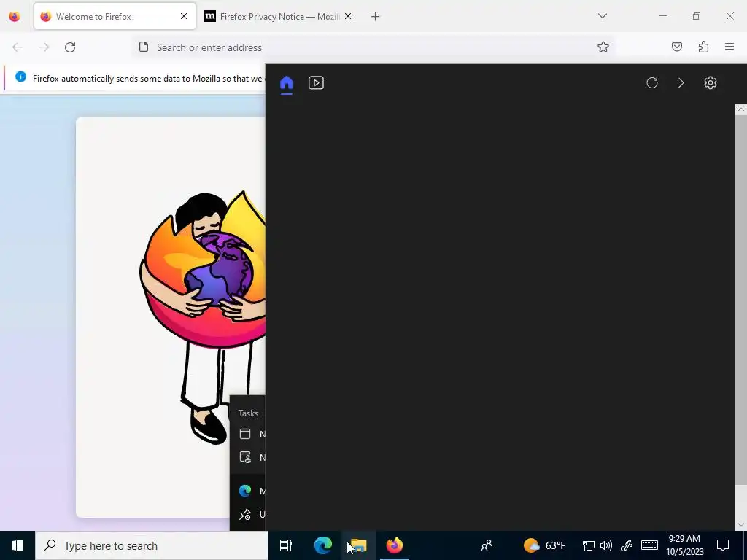Select the new private window task entry
Screen dimensions: 747x560
click(247, 458)
